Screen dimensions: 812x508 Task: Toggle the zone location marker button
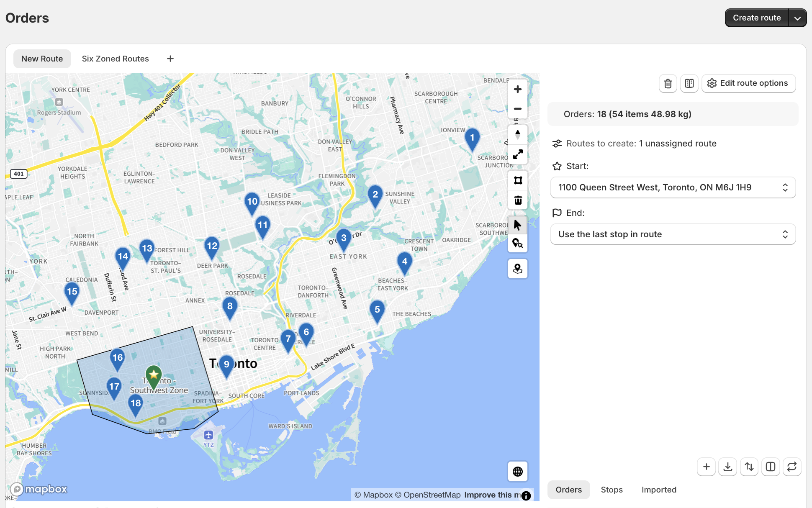[x=518, y=269]
